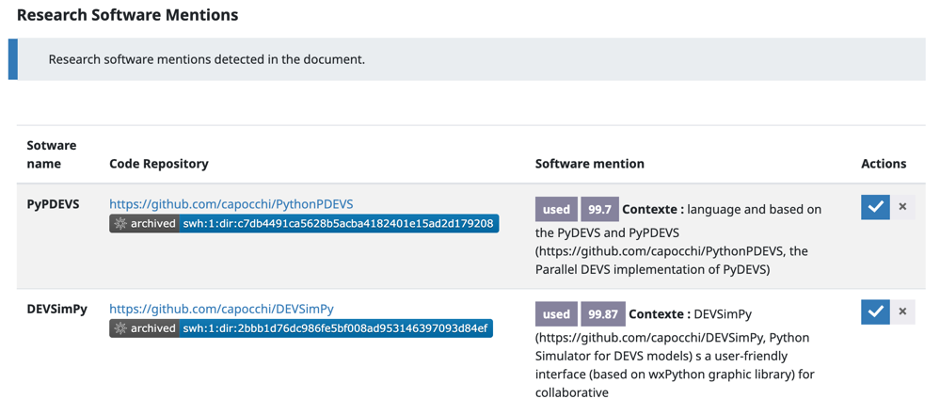Screen dimensions: 941x416
Task: Click the Software mention column header
Action: point(589,163)
